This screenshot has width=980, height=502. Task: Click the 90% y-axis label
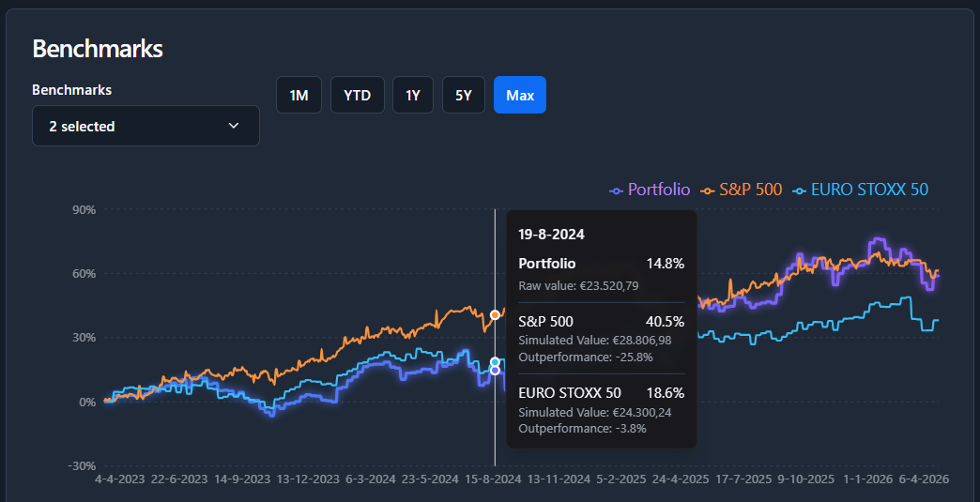tap(84, 209)
